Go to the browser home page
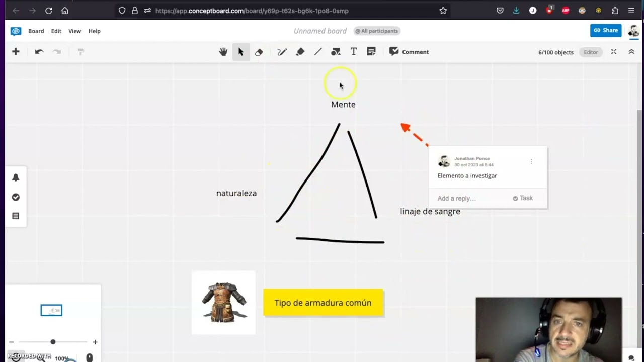The width and height of the screenshot is (644, 362). pos(65,11)
